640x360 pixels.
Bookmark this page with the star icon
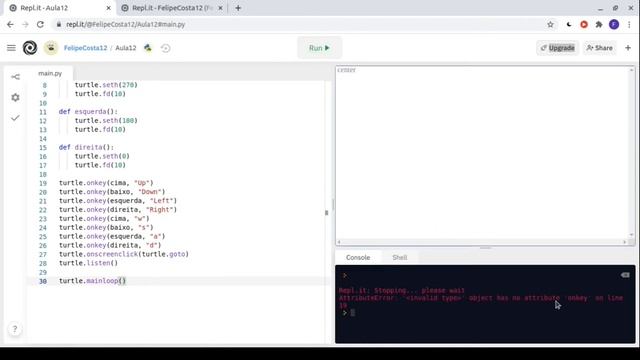[x=550, y=24]
